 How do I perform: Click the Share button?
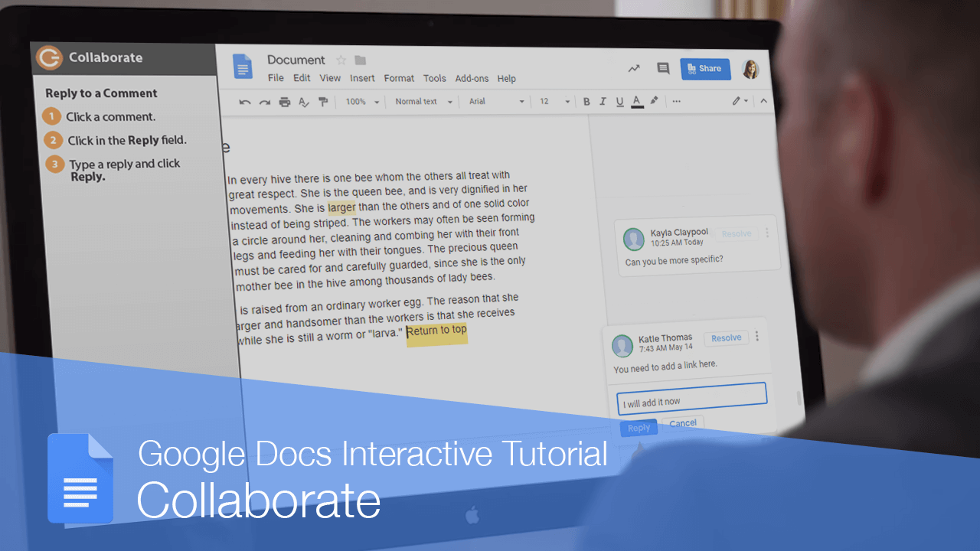pos(705,68)
